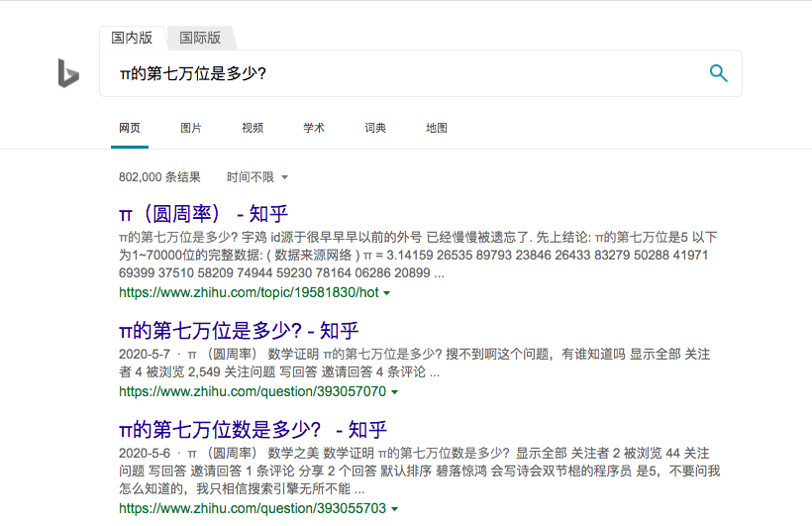Open the zhihu.com/question/393055703 URL
This screenshot has height=526, width=812.
[x=253, y=509]
